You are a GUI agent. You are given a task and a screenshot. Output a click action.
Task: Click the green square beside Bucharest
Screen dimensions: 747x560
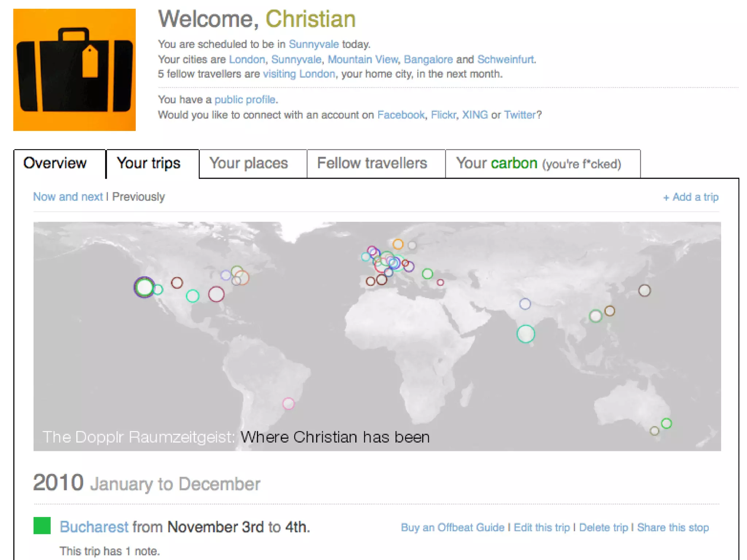42,526
